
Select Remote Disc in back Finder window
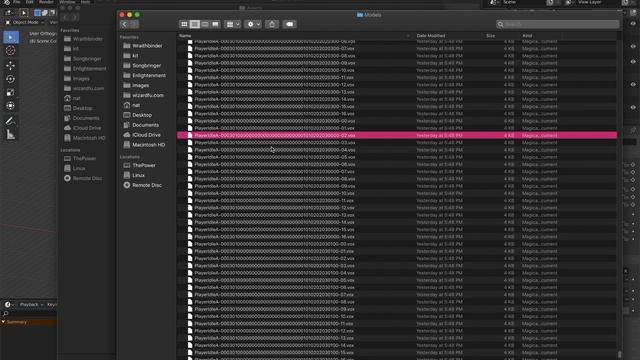87,178
